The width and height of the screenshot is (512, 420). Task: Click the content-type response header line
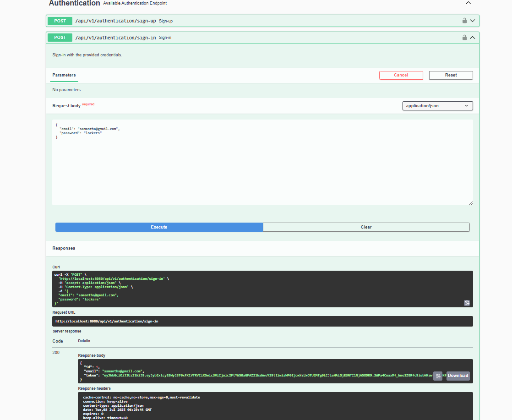[x=113, y=406]
